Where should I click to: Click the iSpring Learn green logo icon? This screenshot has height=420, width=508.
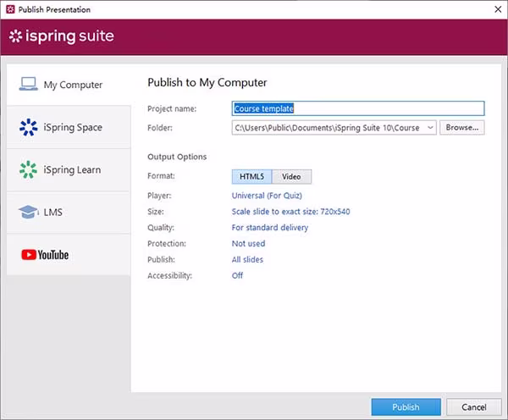pos(28,169)
